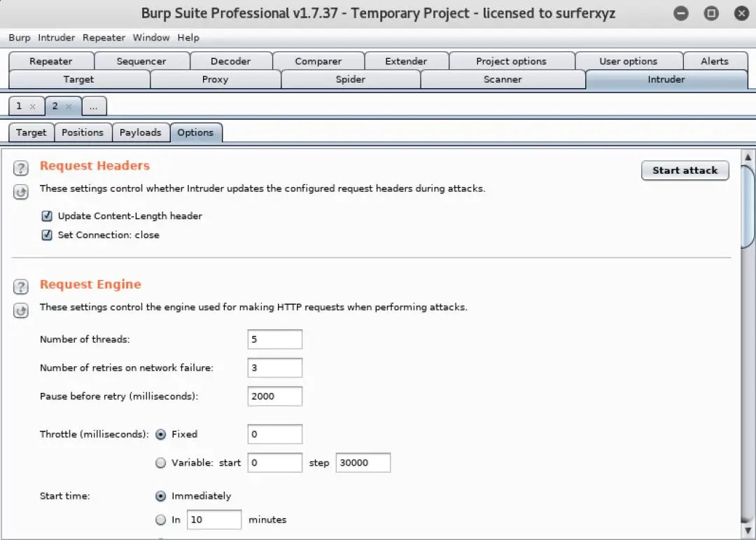This screenshot has width=756, height=540.
Task: Click the Pause before retry field
Action: (275, 396)
